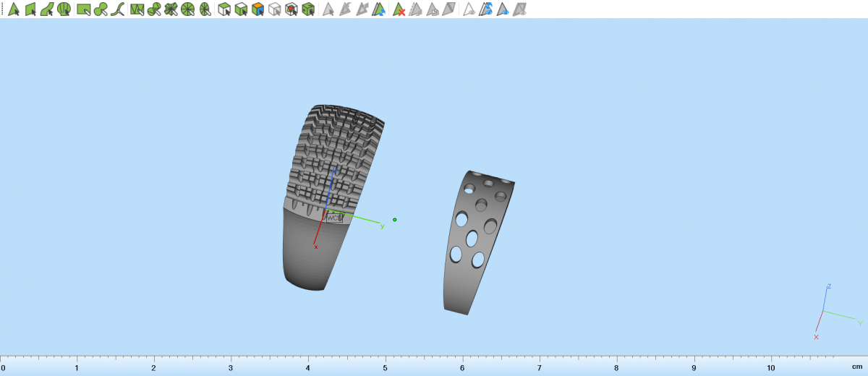Click the star-shaped triangle marking icon
This screenshot has width=868, height=376.
click(171, 9)
